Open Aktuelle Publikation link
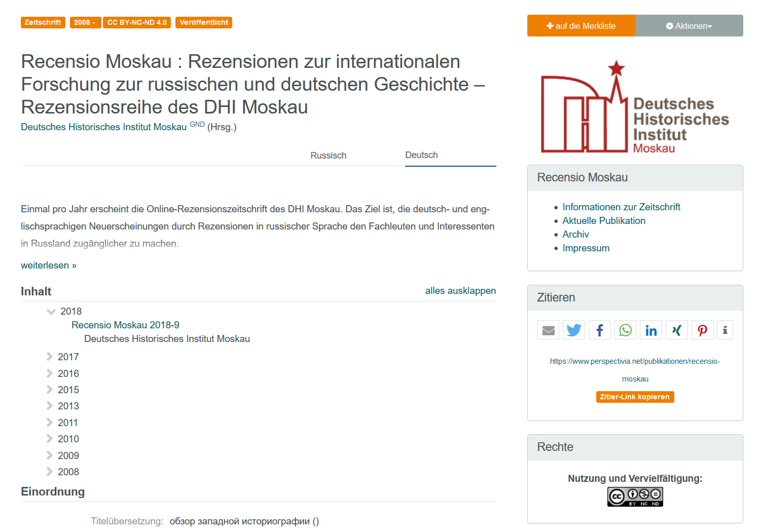Viewport: 760px width, 532px height. (604, 220)
